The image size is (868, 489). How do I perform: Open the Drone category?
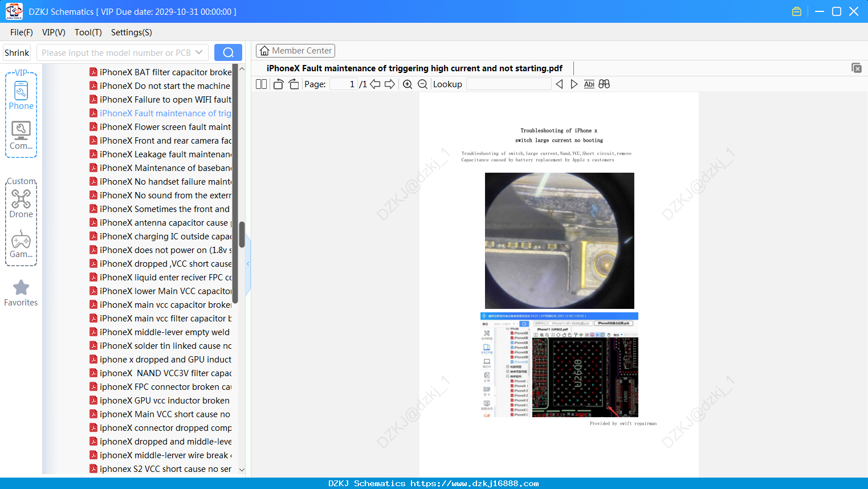[x=21, y=203]
